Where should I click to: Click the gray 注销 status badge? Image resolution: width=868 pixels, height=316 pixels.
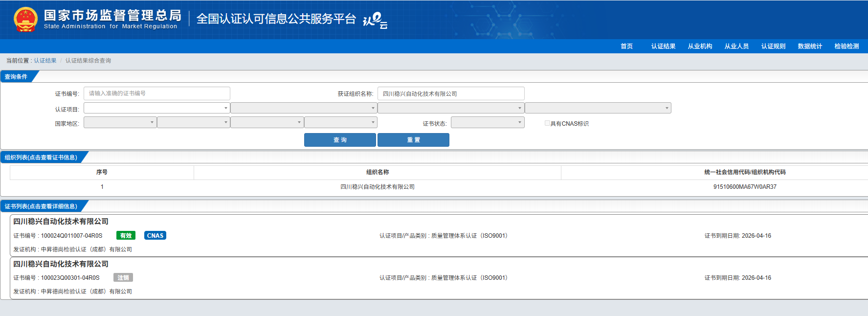[123, 277]
